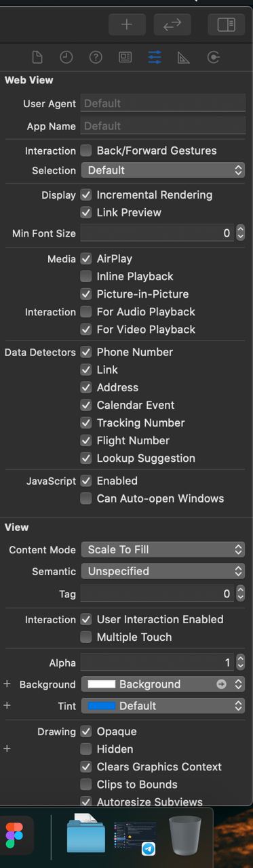The width and height of the screenshot is (253, 868).
Task: Toggle the inspectors panel visibility
Action: point(226,24)
